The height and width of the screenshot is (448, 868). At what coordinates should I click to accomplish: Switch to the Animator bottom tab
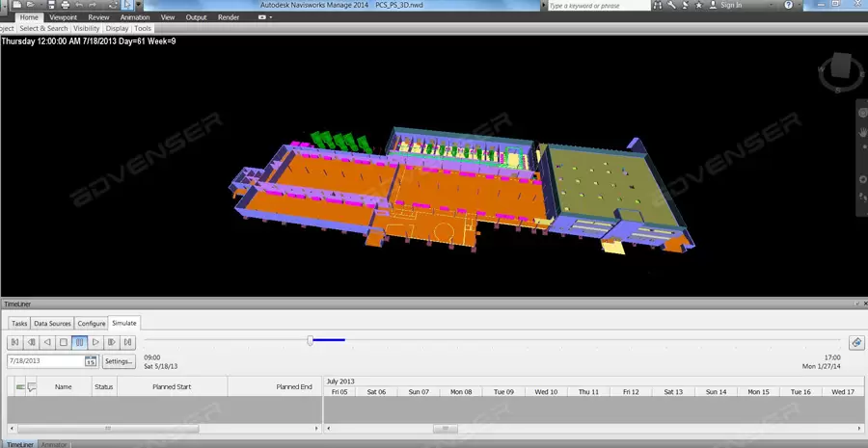(54, 445)
